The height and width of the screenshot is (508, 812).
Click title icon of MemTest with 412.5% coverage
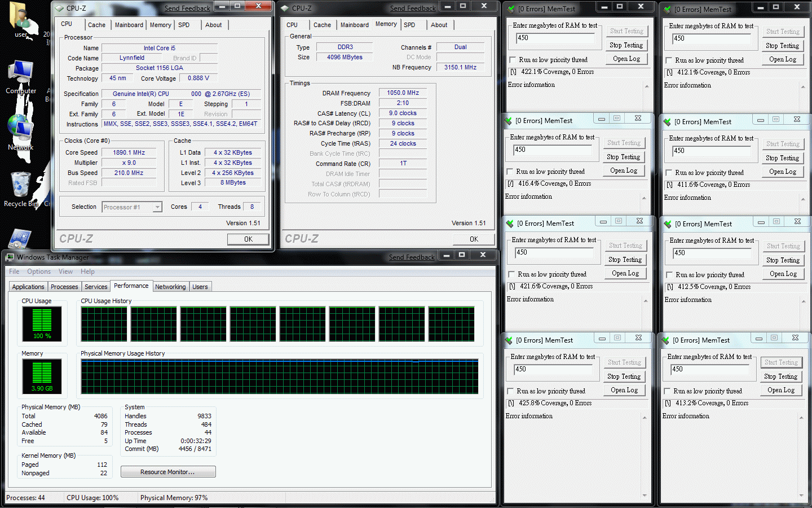click(x=668, y=224)
